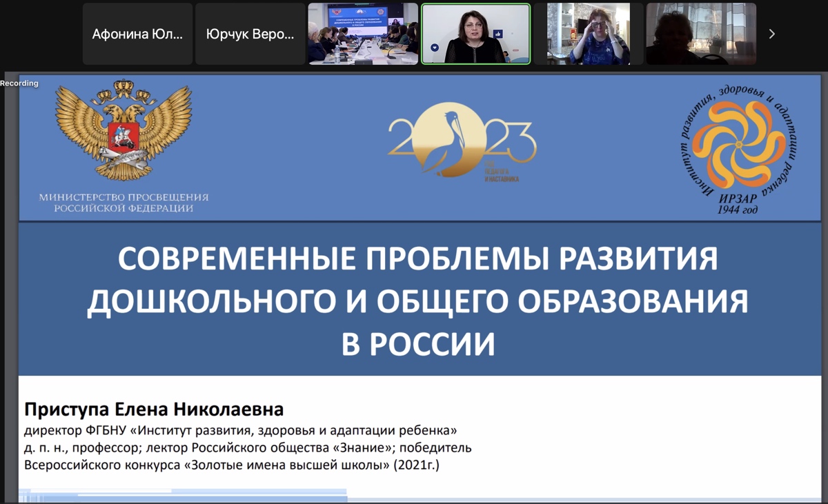The height and width of the screenshot is (504, 828).
Task: Select the Юрчук Веро... participant tile
Action: point(250,34)
